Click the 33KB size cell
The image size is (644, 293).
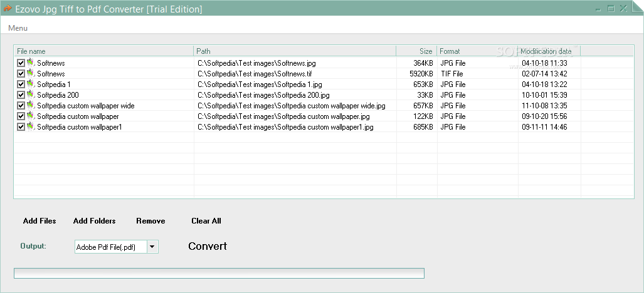click(425, 95)
